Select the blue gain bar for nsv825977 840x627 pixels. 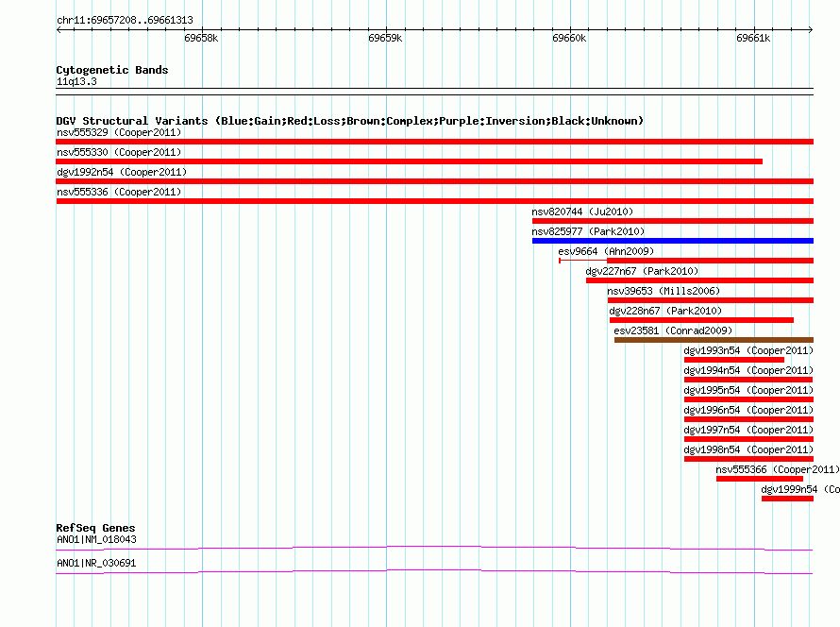pos(673,241)
